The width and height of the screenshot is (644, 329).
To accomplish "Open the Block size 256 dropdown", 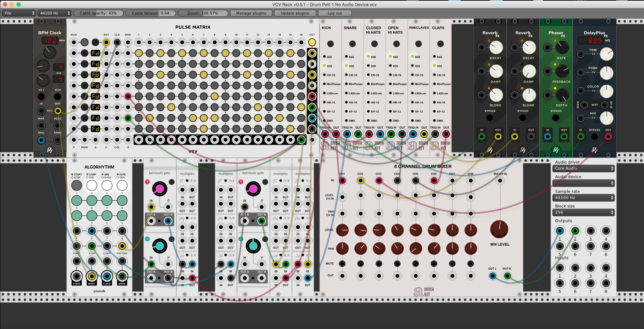I will (x=583, y=212).
